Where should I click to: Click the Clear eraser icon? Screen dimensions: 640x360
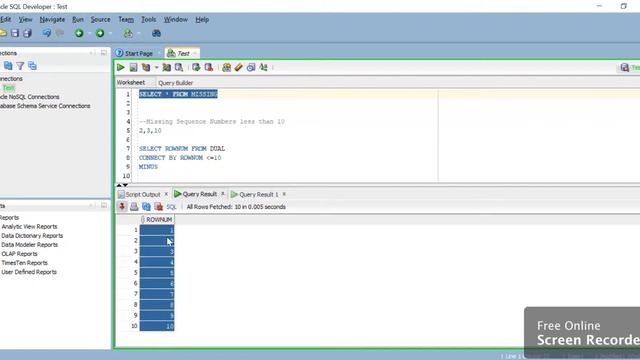239,67
